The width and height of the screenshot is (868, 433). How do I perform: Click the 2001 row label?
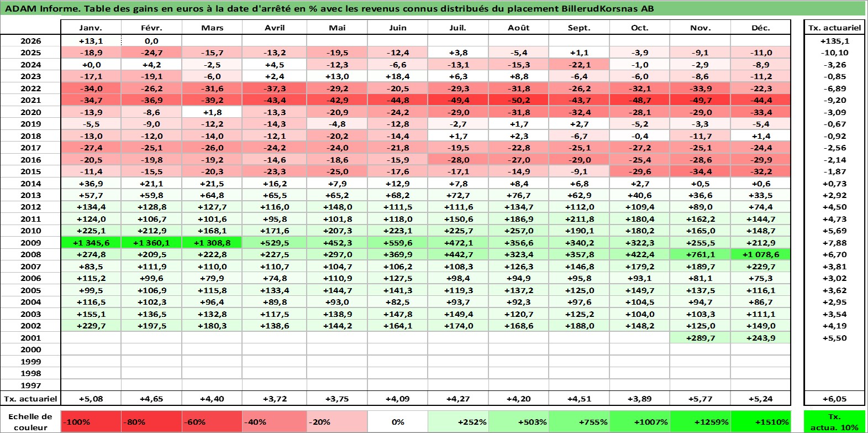[x=30, y=338]
